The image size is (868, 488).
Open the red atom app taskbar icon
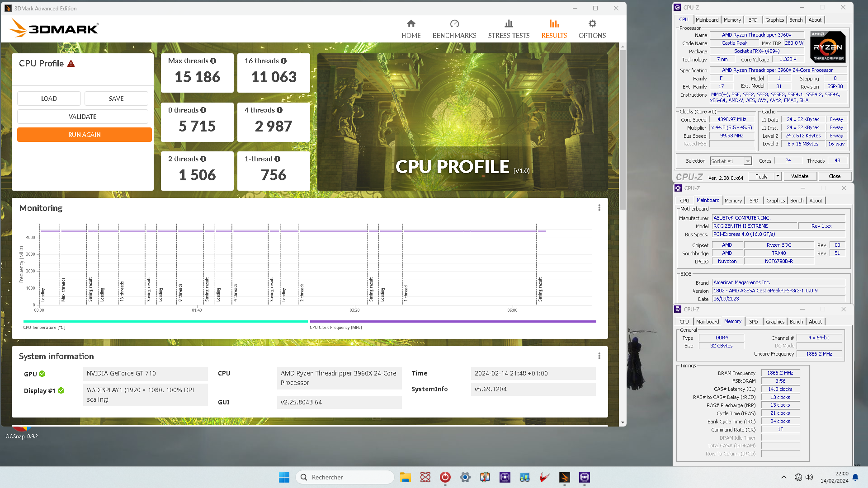point(425,477)
